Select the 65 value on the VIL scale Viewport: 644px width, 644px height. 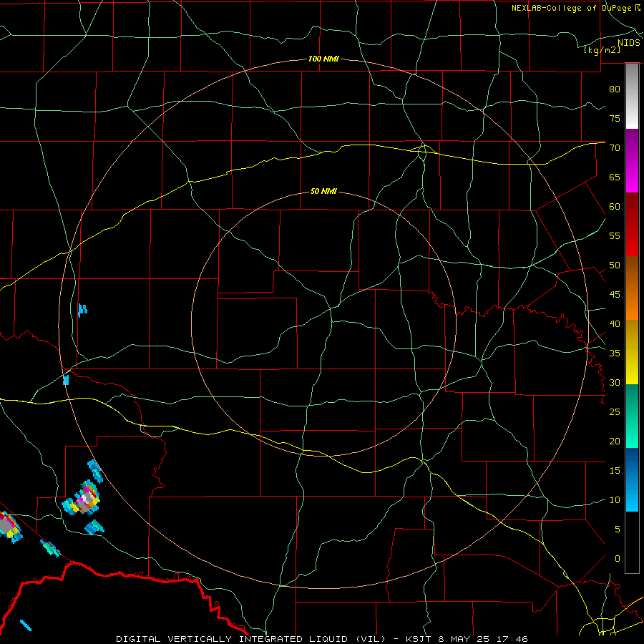coord(615,177)
